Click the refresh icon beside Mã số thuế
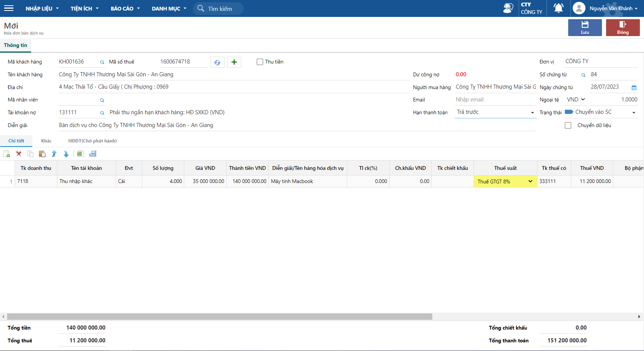 [217, 62]
